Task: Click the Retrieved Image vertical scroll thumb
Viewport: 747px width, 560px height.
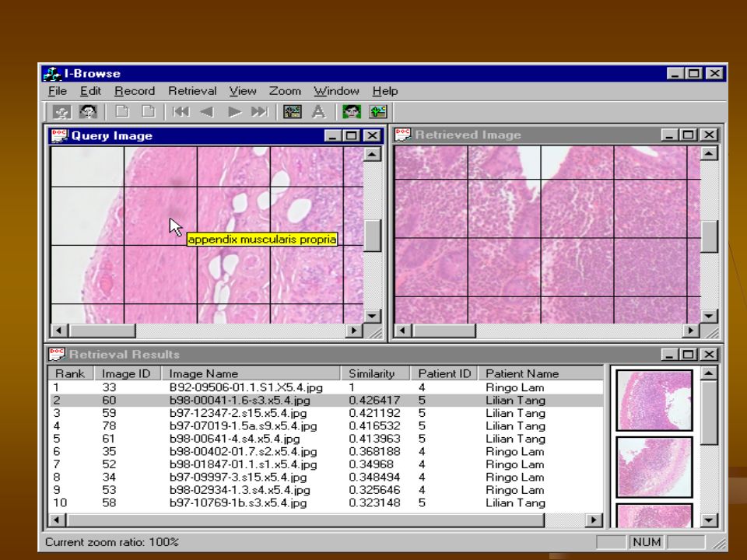Action: click(709, 236)
